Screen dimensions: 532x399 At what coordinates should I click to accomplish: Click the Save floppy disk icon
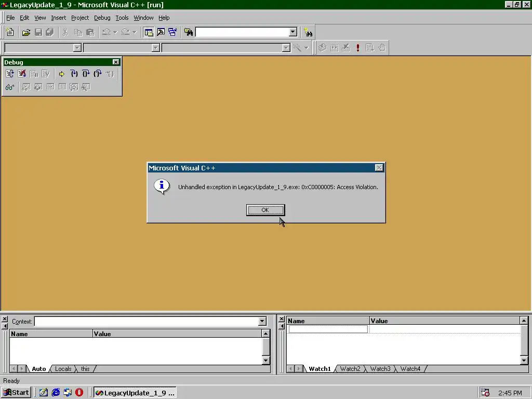point(38,32)
